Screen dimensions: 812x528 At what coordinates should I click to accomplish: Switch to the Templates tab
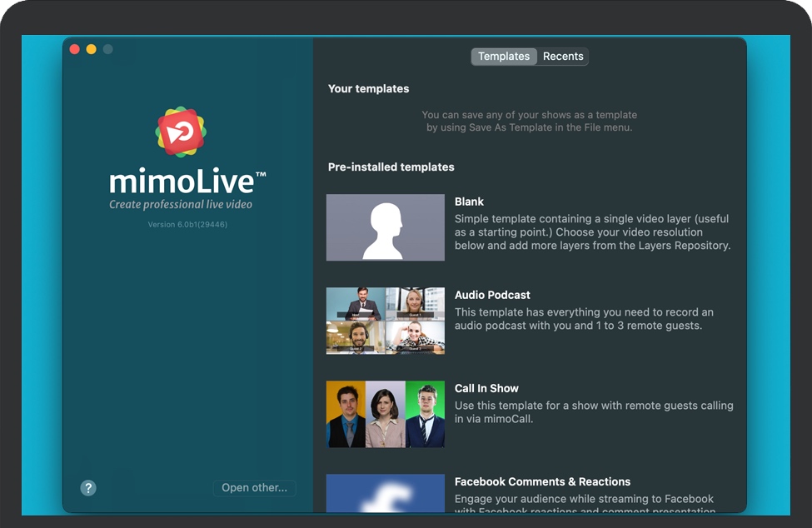(x=504, y=57)
